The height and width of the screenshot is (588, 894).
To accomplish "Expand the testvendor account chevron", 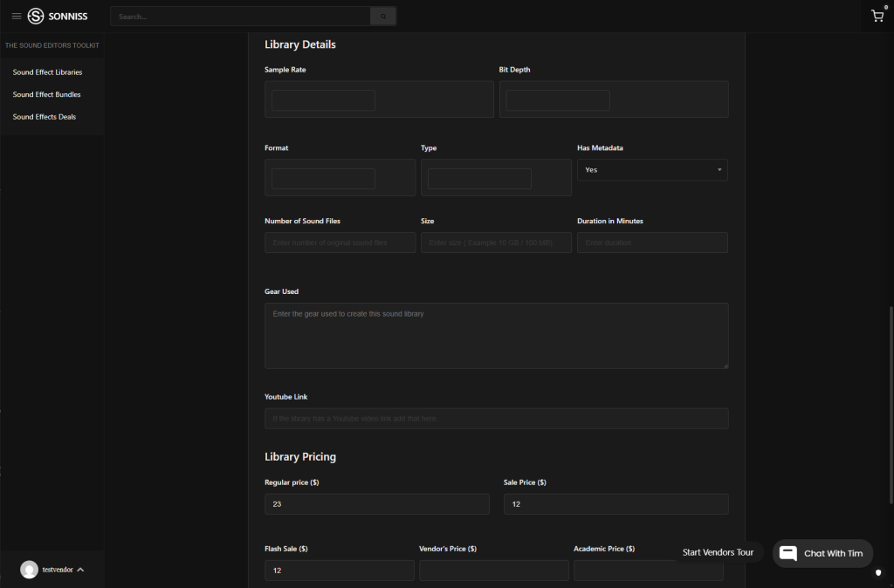I will click(x=80, y=569).
